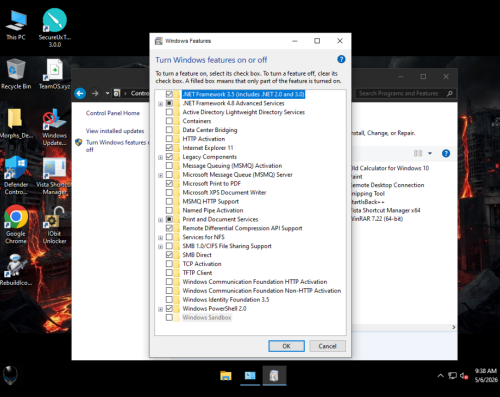This screenshot has width=500, height=397.
Task: Select Snipping Tool program entry
Action: (368, 193)
